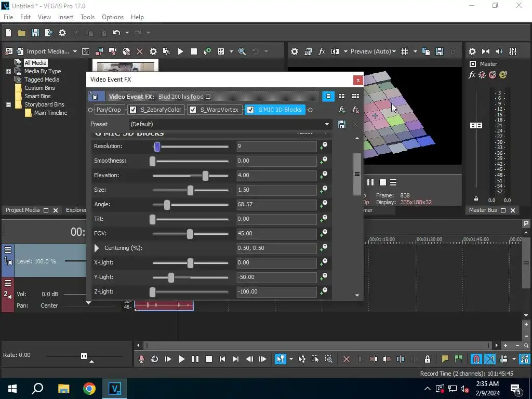Animate the Resolution parameter
Screen dimensions: 532x399
pyautogui.click(x=324, y=146)
